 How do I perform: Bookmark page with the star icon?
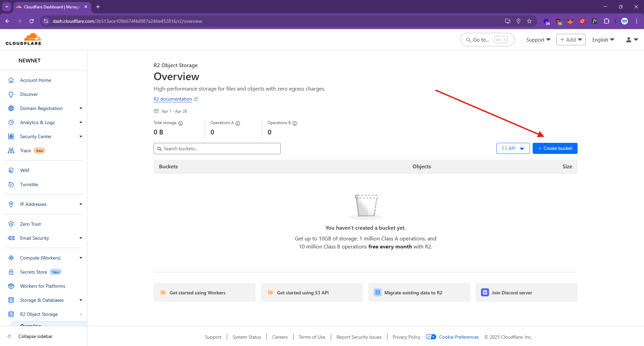pos(529,21)
